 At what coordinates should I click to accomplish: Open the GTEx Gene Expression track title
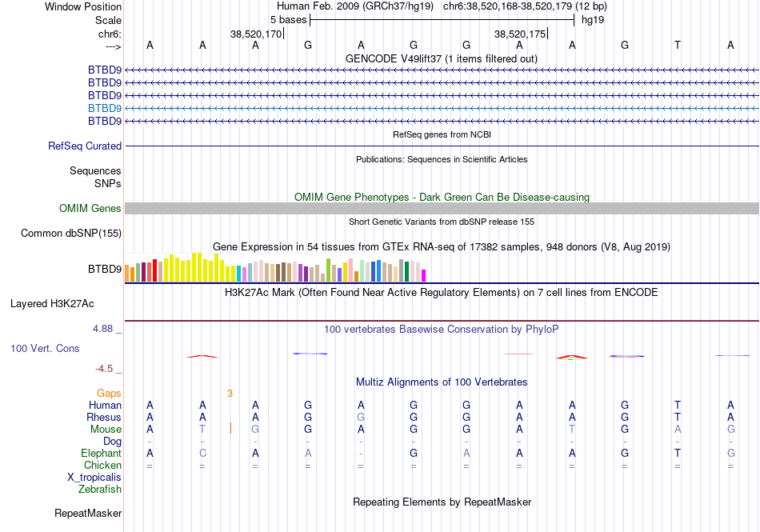click(442, 246)
